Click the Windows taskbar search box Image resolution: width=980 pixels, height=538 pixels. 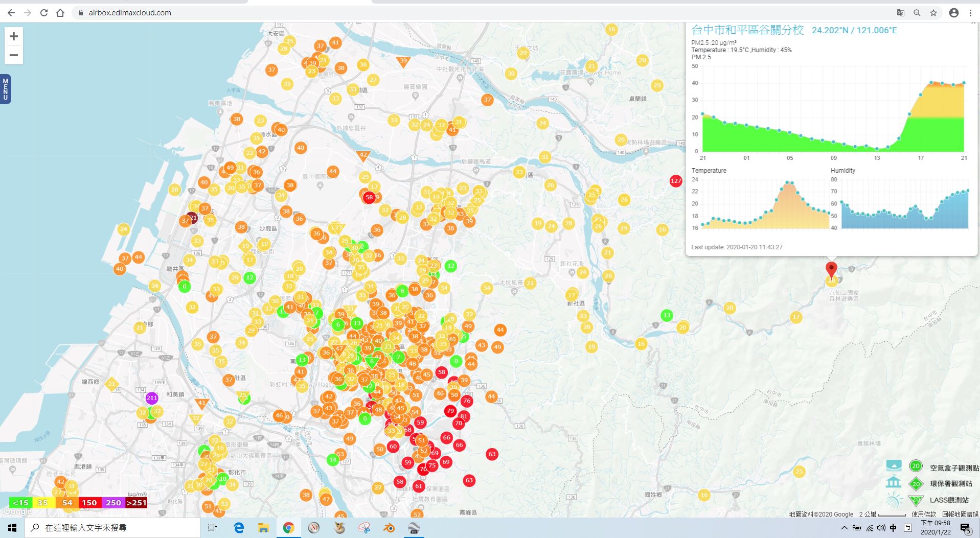[x=112, y=528]
